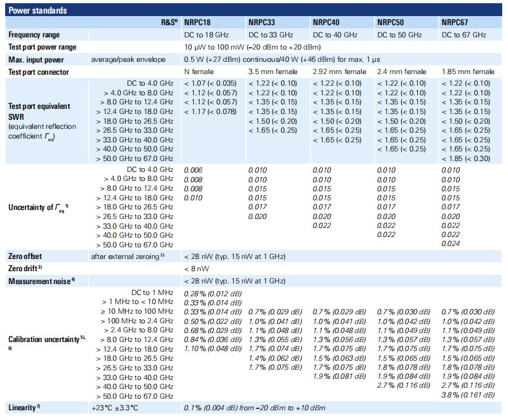Screen dimensions: 508x420
Task: Click the "1.10 % (0.048 dB)" calibration value
Action: point(213,348)
